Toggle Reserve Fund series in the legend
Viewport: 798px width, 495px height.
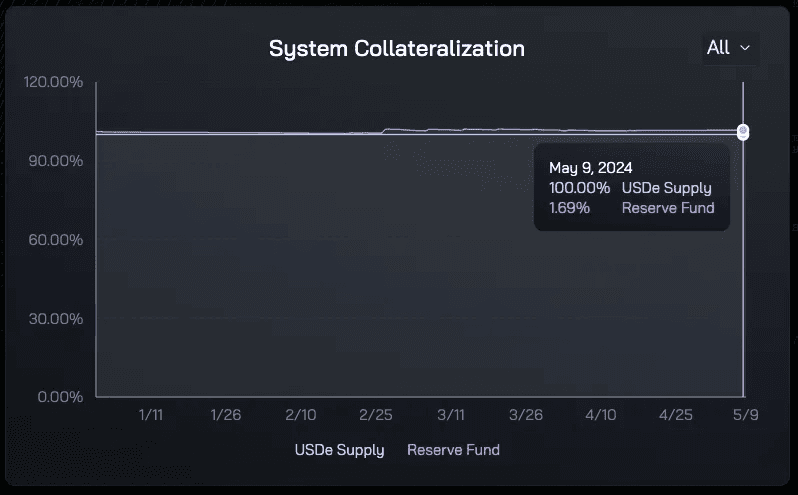(x=453, y=450)
